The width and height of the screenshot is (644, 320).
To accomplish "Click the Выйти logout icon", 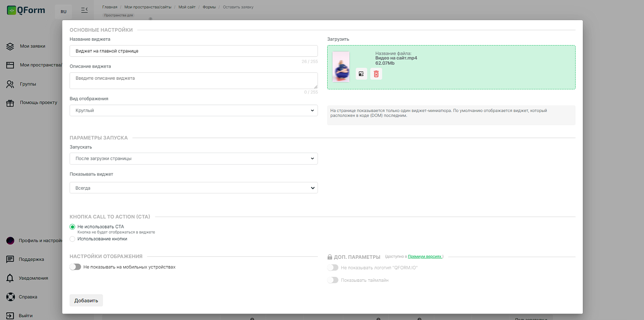I will tap(10, 316).
